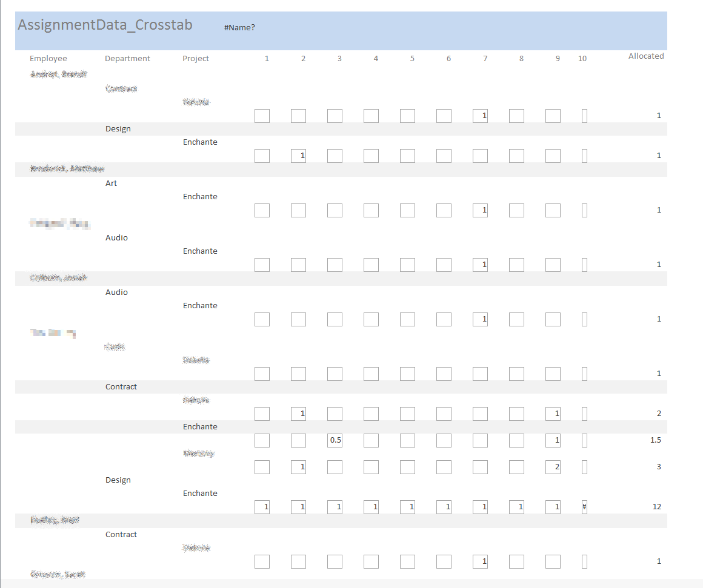Click the Department column header
Screen dimensions: 703x588
click(x=127, y=59)
